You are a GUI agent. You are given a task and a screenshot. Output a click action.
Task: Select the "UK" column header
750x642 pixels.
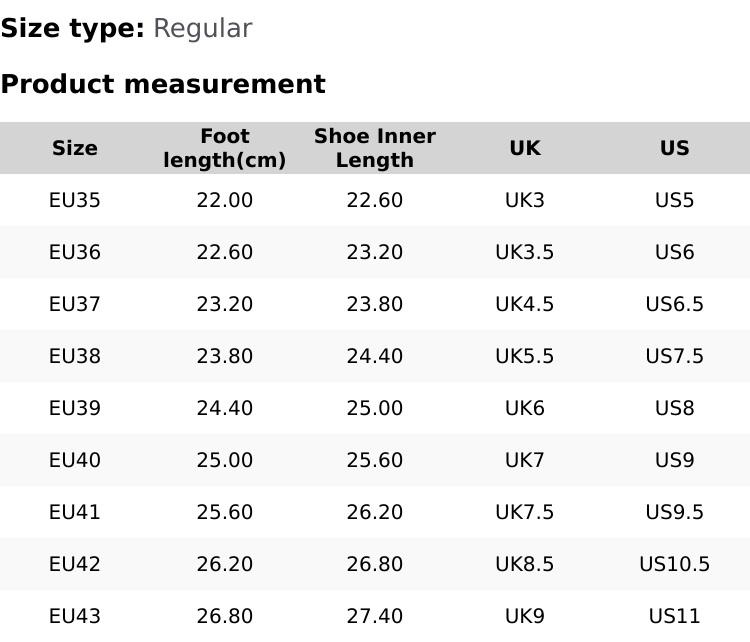[x=525, y=148]
